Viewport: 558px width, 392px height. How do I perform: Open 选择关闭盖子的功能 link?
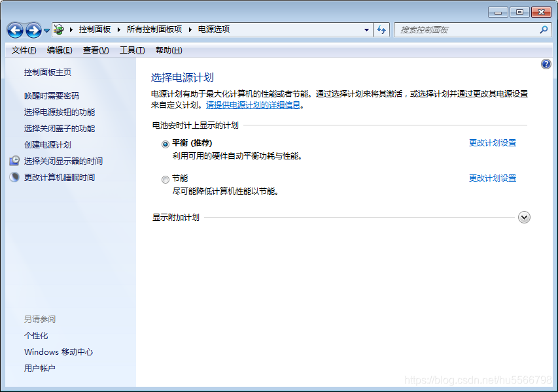[x=60, y=129]
